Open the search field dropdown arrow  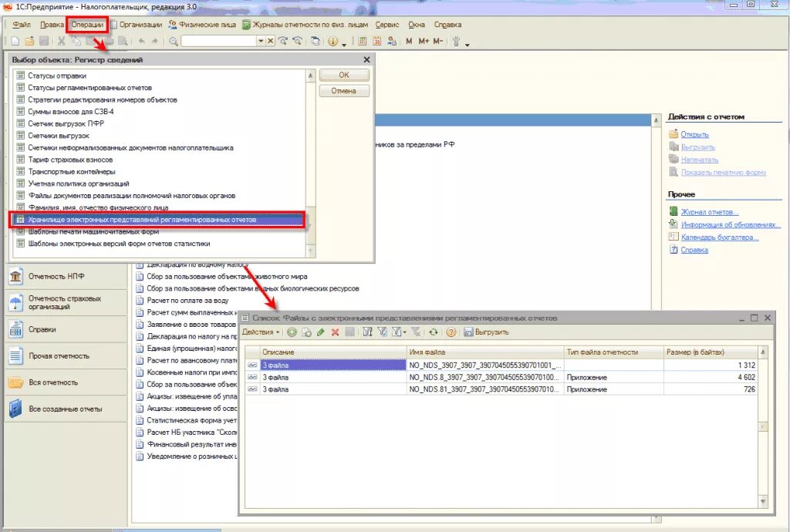pyautogui.click(x=261, y=42)
